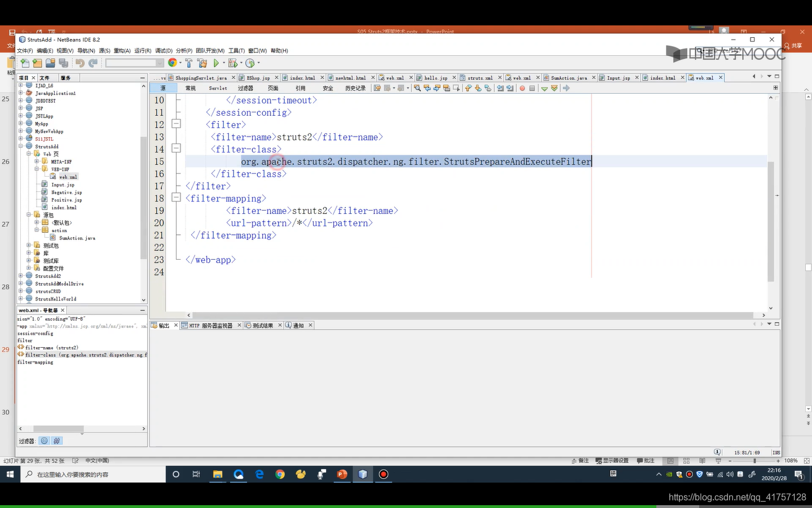Open the 文件(F) menu
Viewport: 812px width, 508px height.
(25, 51)
